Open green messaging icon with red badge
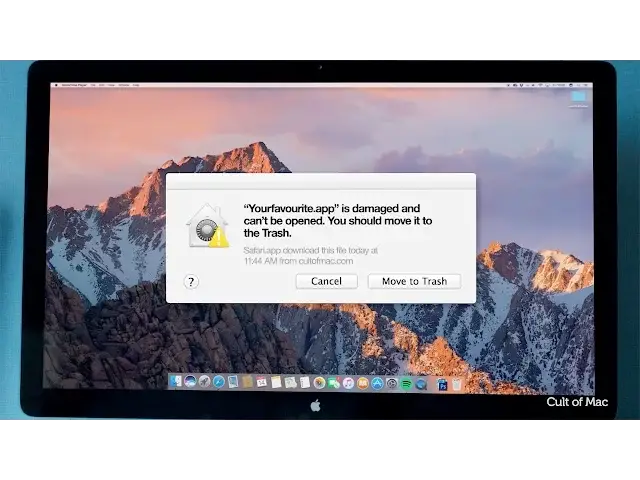The image size is (640, 480). [x=334, y=382]
